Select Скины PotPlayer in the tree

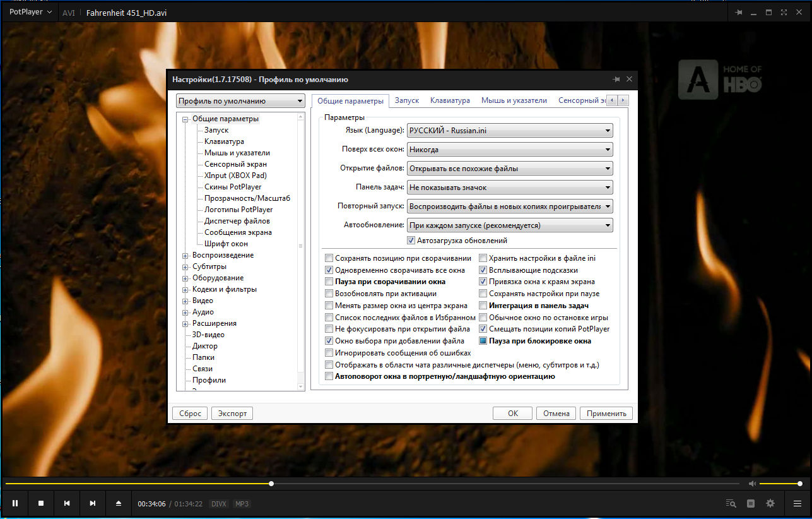[x=233, y=187]
